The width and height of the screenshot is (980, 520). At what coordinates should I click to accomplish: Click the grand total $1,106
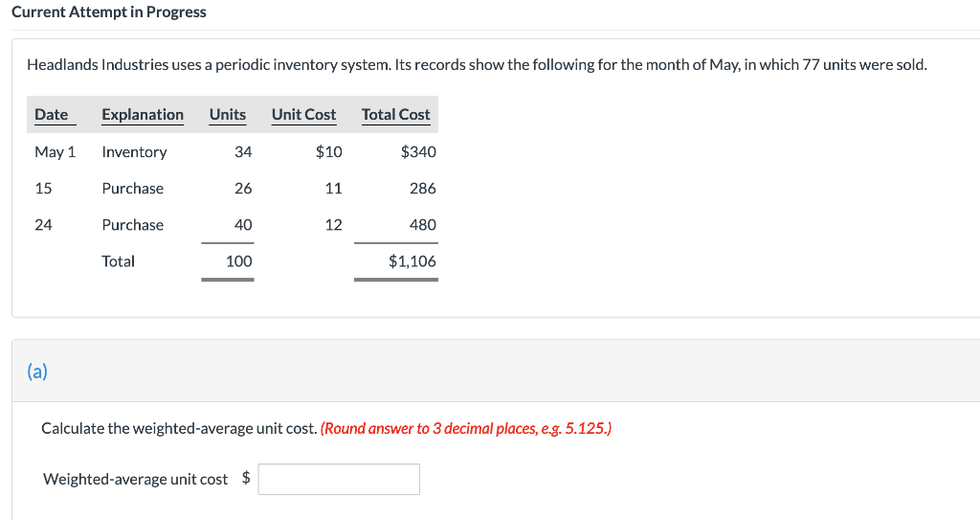(x=412, y=261)
